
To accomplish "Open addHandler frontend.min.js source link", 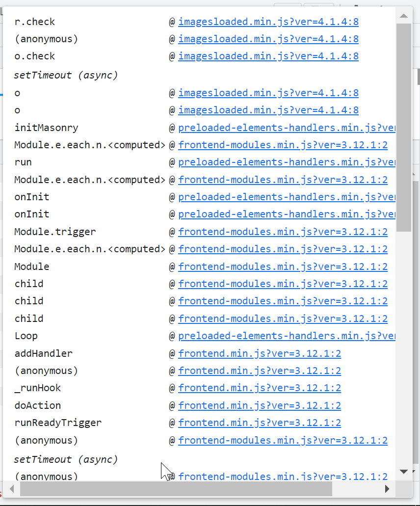I will 260,353.
